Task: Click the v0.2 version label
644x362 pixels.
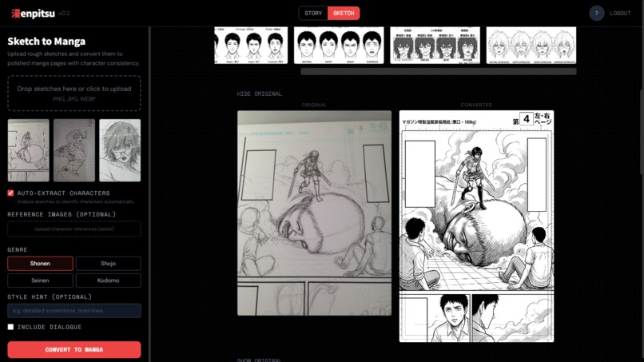Action: click(64, 13)
